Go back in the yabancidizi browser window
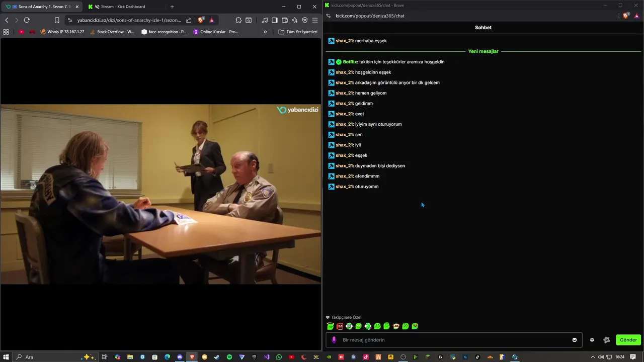 coord(7,20)
